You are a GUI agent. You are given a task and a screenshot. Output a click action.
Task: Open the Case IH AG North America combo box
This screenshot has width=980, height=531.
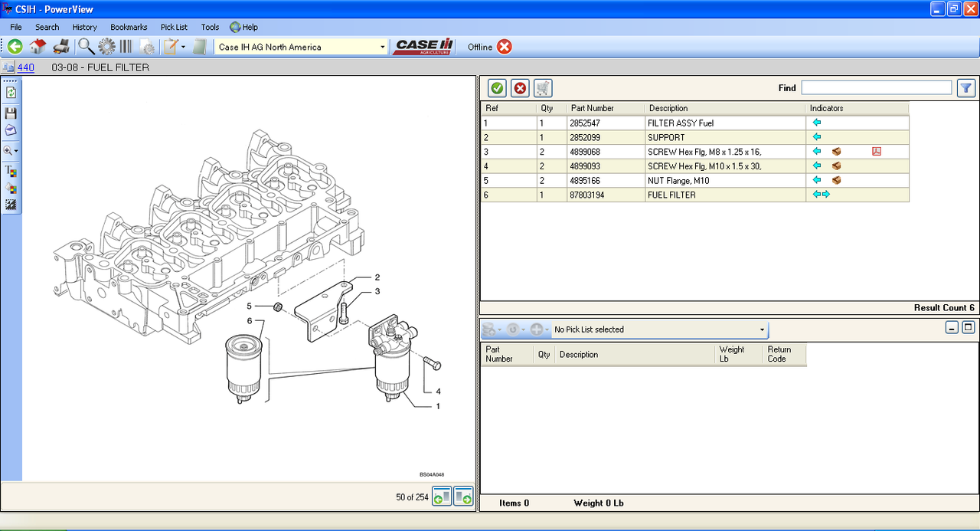pyautogui.click(x=302, y=47)
